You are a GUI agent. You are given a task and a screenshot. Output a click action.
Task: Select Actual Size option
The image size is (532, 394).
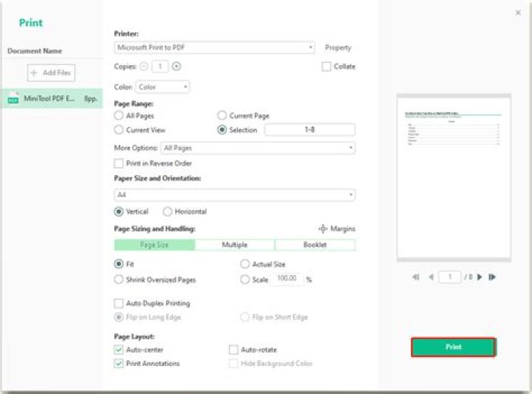(x=245, y=264)
